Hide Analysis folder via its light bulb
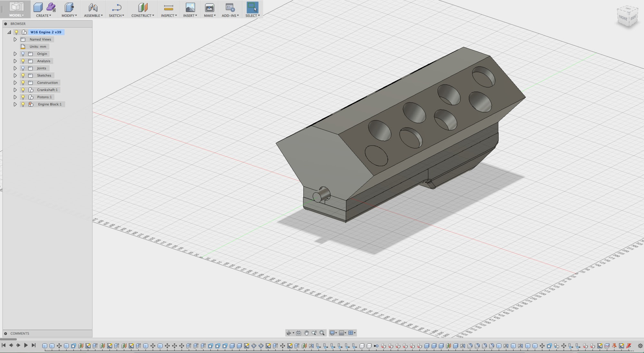 pos(23,61)
